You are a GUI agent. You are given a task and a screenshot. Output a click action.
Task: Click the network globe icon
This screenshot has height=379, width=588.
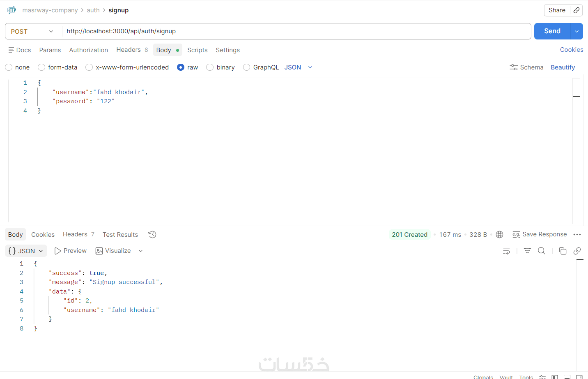point(499,234)
